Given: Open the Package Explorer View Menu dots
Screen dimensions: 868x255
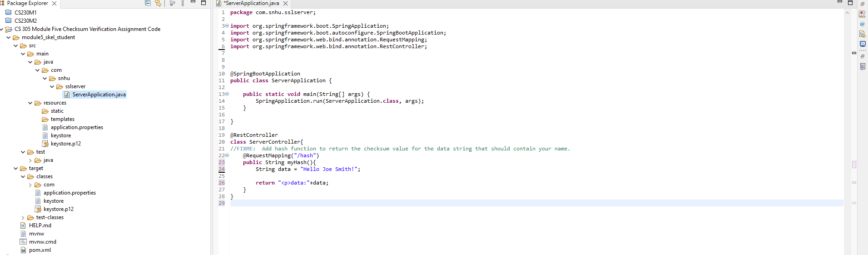Looking at the screenshot, I should click(x=183, y=3).
